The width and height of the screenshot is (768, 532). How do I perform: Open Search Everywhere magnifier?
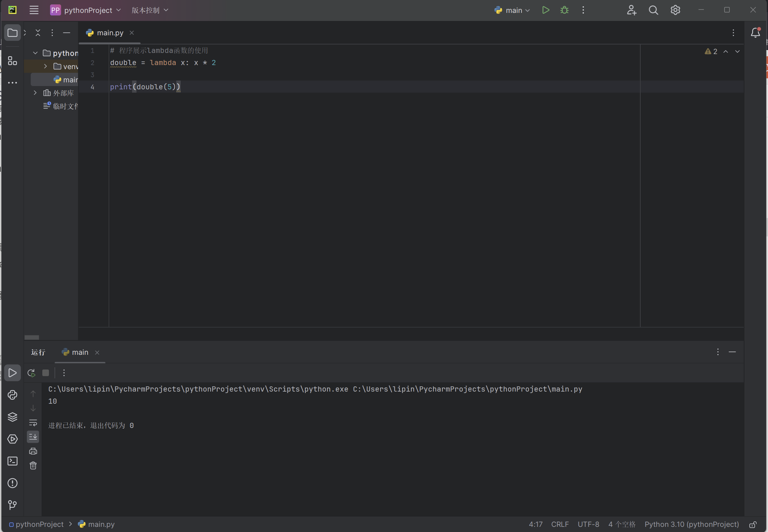653,10
